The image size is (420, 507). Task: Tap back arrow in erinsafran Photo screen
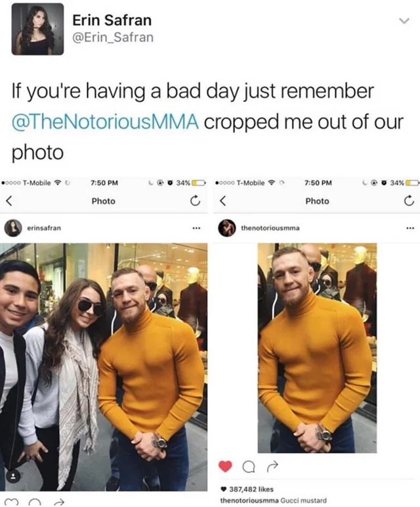(x=9, y=201)
